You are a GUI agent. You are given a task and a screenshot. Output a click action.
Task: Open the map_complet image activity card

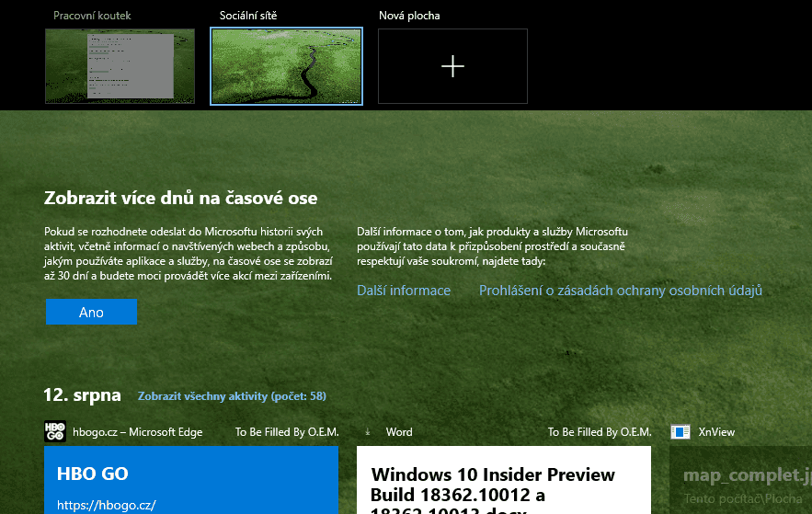(740, 480)
